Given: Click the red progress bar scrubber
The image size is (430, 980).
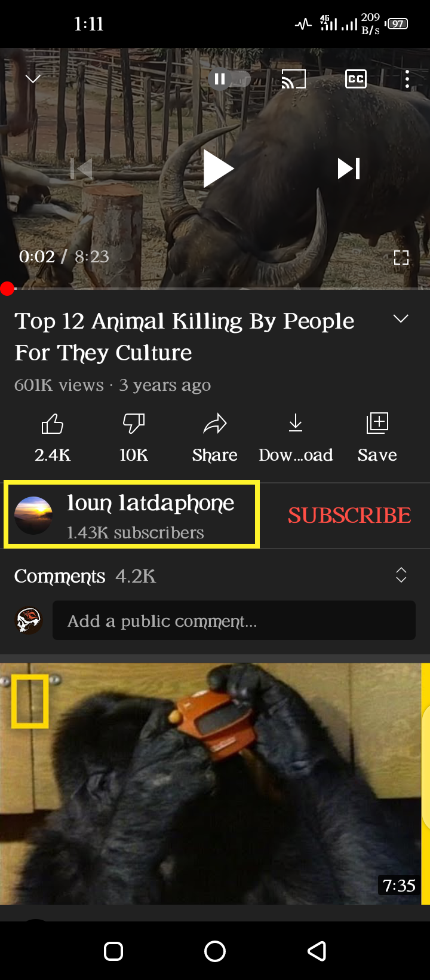Looking at the screenshot, I should [x=7, y=289].
